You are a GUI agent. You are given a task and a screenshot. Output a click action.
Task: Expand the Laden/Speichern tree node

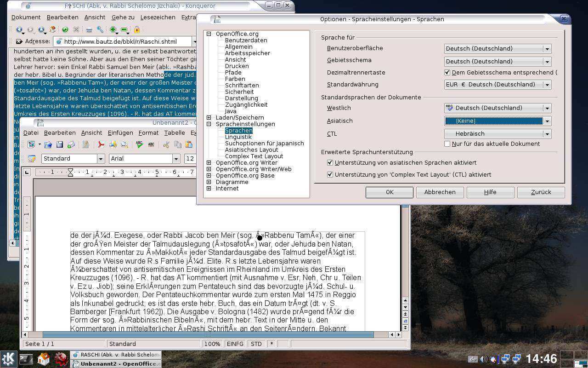pyautogui.click(x=209, y=117)
